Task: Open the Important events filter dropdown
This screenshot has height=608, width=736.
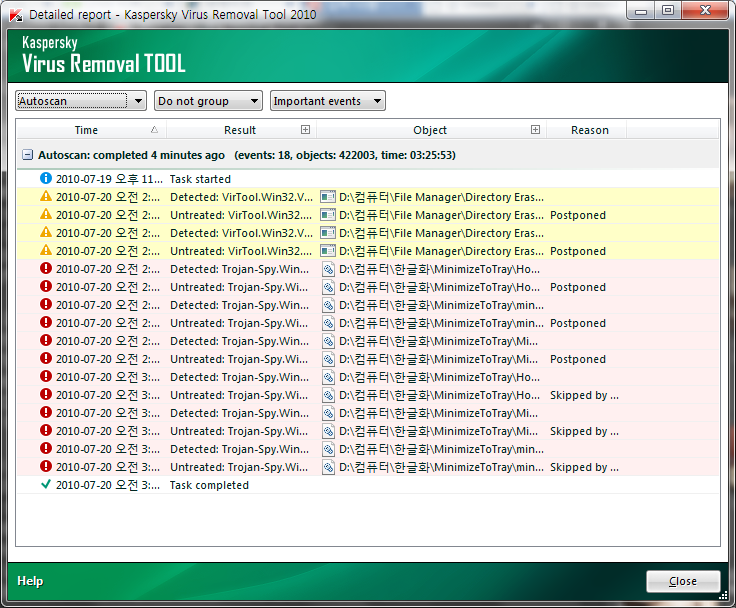Action: 328,100
